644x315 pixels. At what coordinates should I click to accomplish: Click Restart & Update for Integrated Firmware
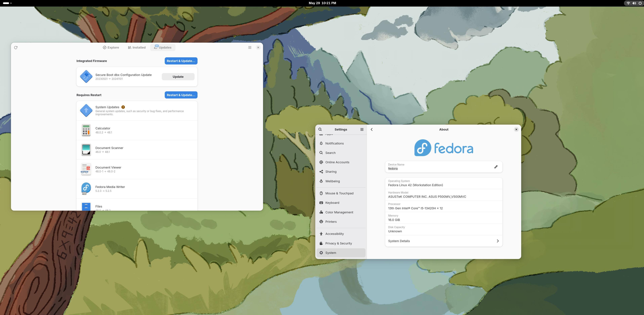181,61
